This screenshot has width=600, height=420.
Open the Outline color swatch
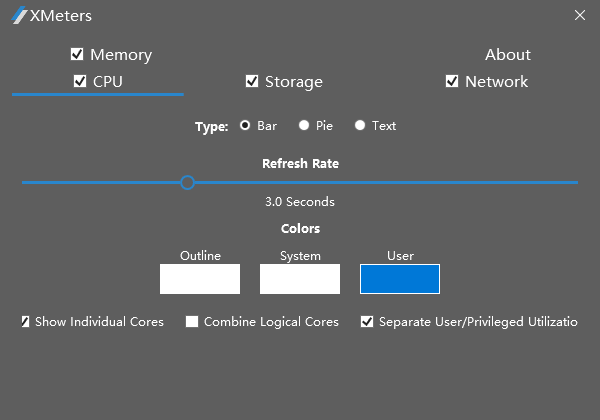200,279
